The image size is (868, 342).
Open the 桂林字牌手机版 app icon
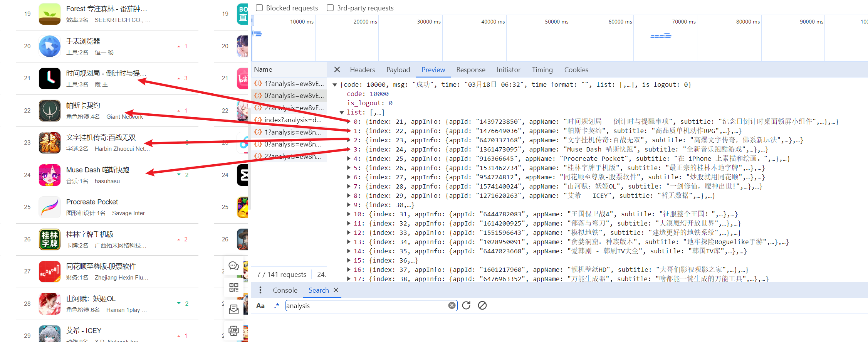coord(50,239)
